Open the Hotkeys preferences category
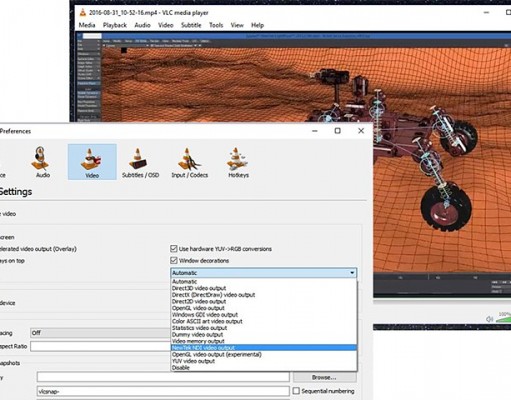Viewport: 511px width, 400px height. (x=238, y=162)
